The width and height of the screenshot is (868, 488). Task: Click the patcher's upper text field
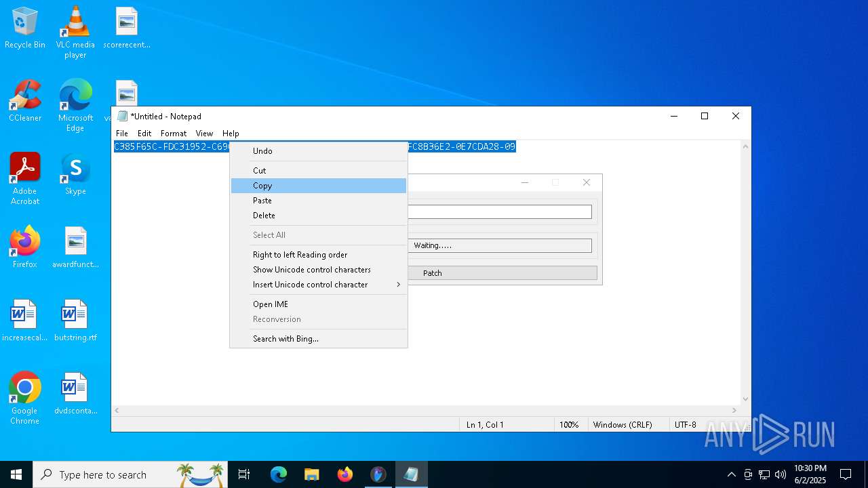click(500, 212)
